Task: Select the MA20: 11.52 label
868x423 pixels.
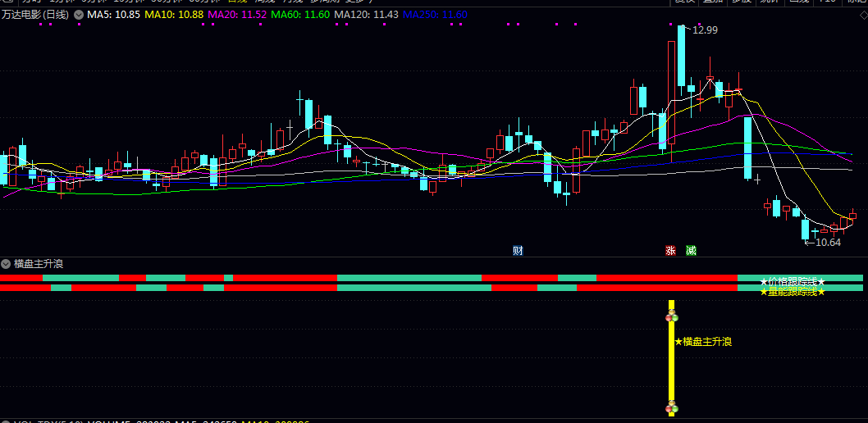Action: pyautogui.click(x=237, y=15)
